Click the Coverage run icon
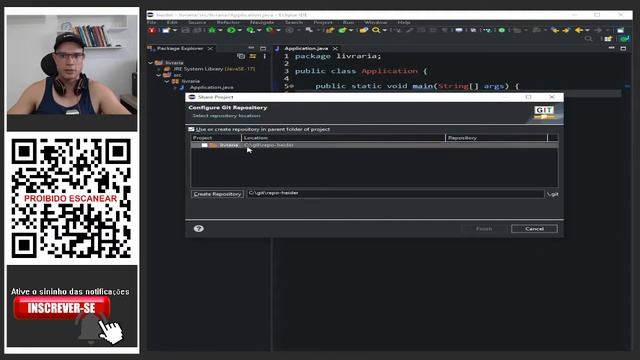Viewport: 640px width, 360px height. tap(251, 30)
